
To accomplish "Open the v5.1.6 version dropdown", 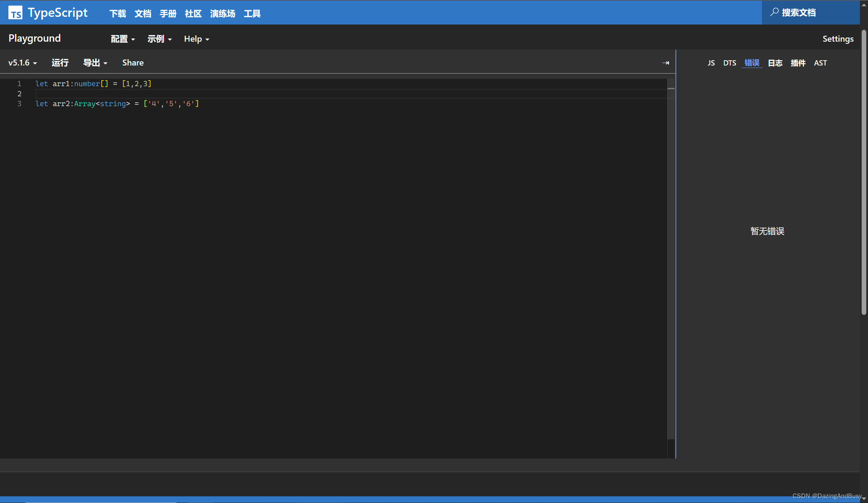I will point(22,63).
